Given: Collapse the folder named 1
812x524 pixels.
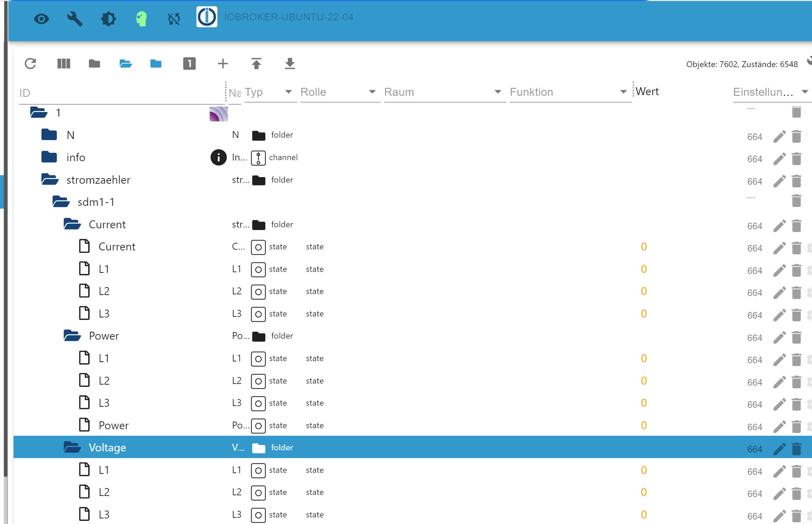Looking at the screenshot, I should click(x=39, y=113).
